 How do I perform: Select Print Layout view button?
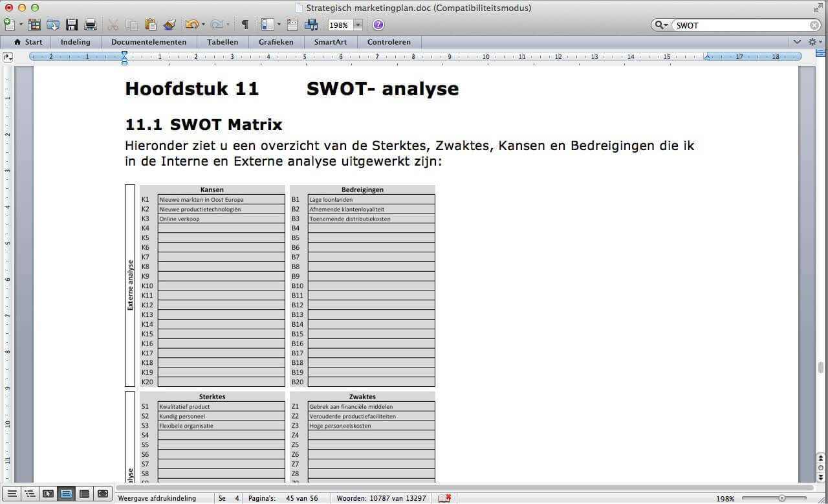coord(66,494)
